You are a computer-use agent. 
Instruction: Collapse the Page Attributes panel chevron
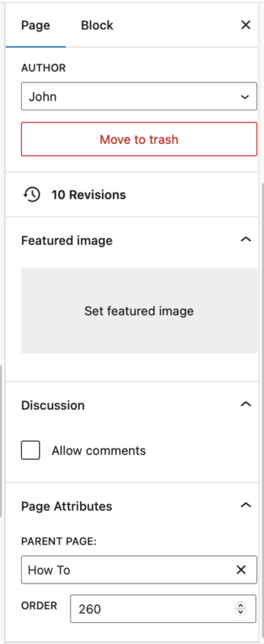(x=246, y=505)
